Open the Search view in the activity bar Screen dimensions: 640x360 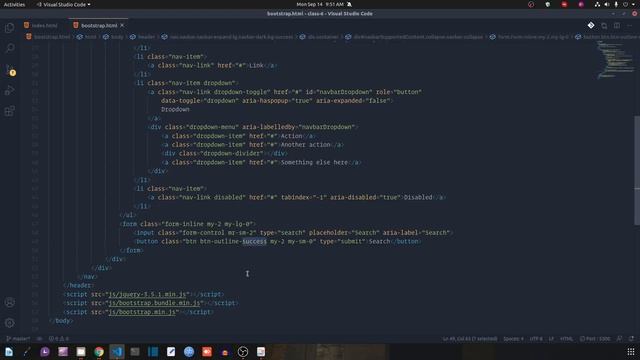pyautogui.click(x=10, y=48)
